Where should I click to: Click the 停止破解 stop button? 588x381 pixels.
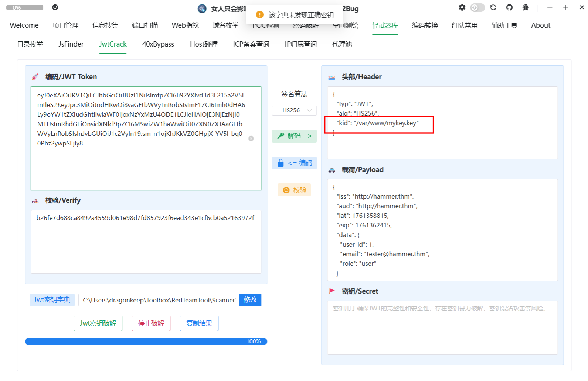151,323
